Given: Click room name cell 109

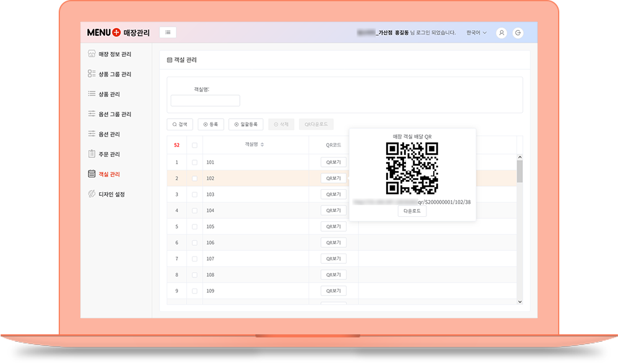Looking at the screenshot, I should [x=255, y=291].
